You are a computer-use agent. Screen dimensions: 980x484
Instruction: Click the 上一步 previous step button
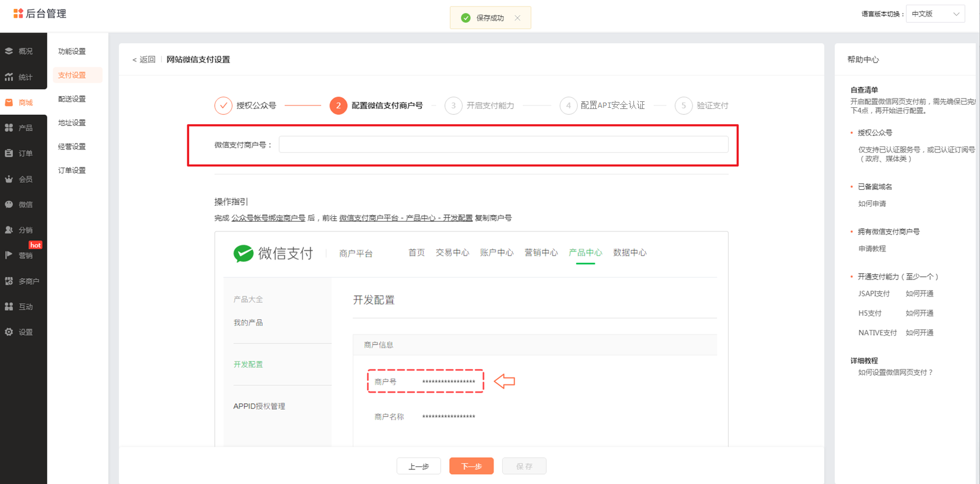pyautogui.click(x=419, y=466)
